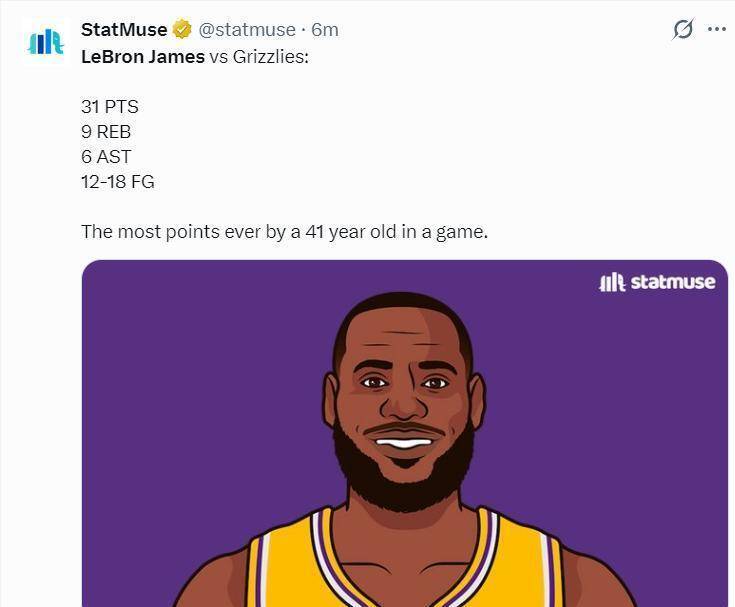Open the StatMuse profile avatar
735x607 pixels.
point(45,41)
